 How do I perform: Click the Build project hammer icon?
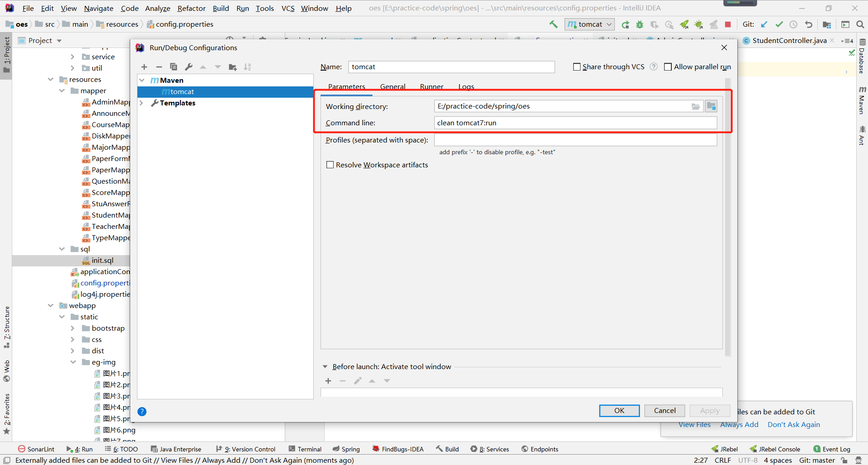(553, 24)
